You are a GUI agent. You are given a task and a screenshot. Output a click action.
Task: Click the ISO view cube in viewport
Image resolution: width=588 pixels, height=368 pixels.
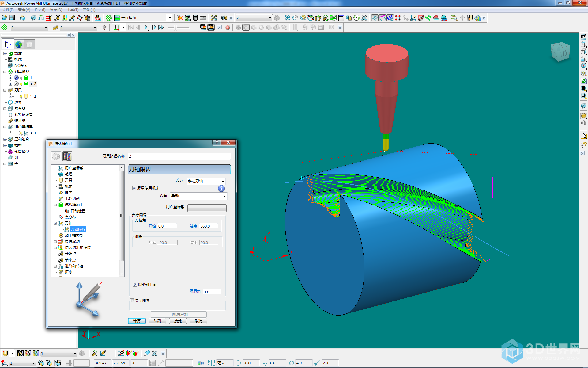point(560,52)
